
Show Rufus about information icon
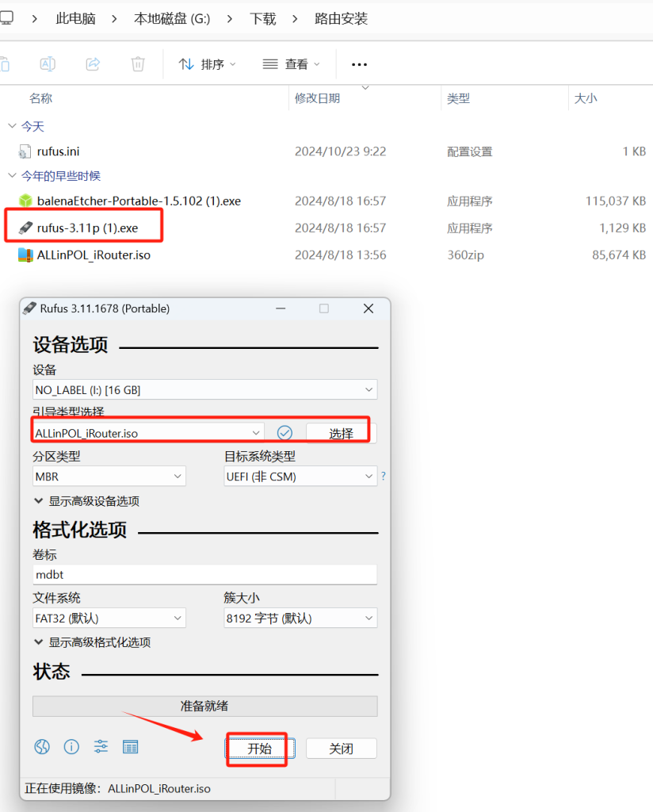[71, 747]
